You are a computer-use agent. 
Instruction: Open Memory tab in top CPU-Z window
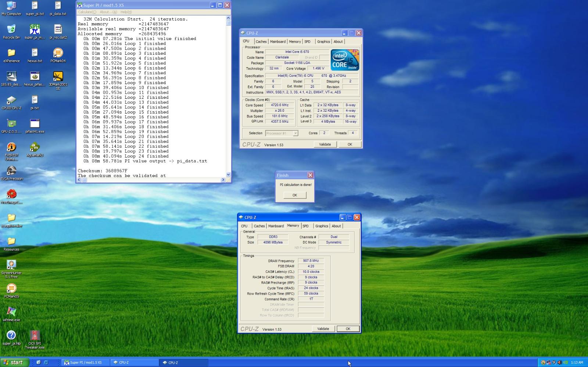pos(295,42)
